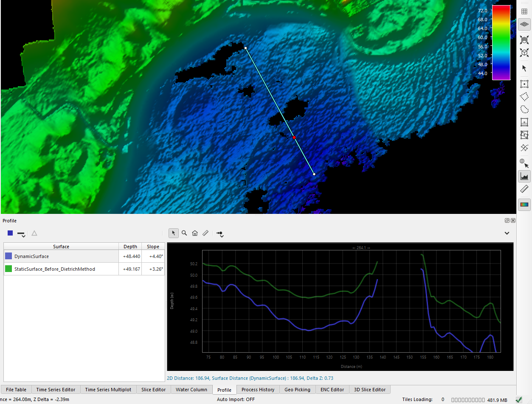The image size is (532, 404).
Task: Select the StaticSurface_Before_DietrichMethod row
Action: coord(55,269)
